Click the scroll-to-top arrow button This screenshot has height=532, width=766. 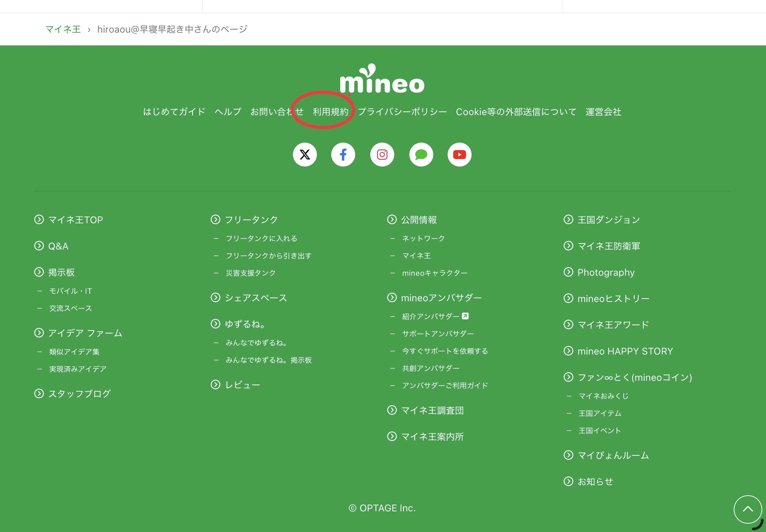(x=748, y=509)
